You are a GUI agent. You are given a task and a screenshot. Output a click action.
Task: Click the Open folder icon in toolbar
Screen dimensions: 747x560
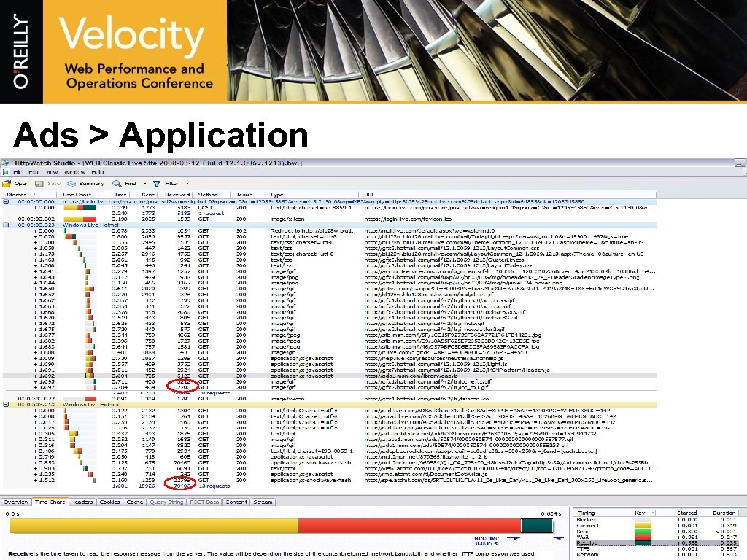(7, 183)
